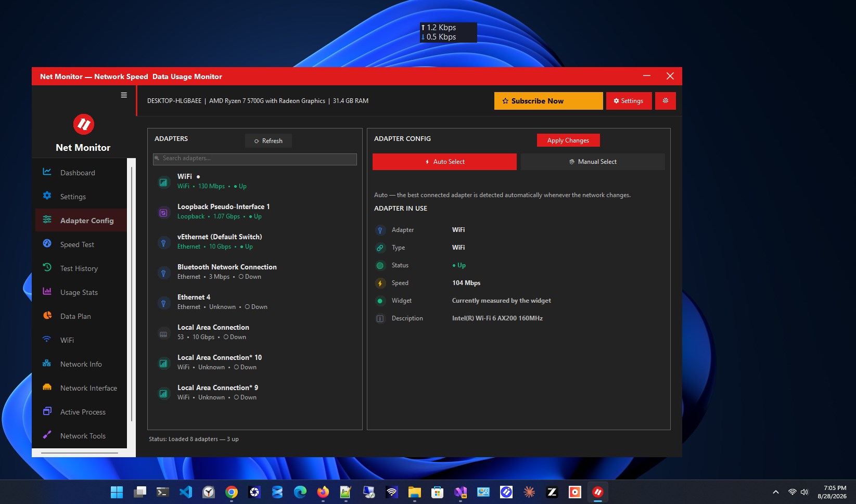This screenshot has height=504, width=856.
Task: Go to the Speed Test page
Action: 81,244
